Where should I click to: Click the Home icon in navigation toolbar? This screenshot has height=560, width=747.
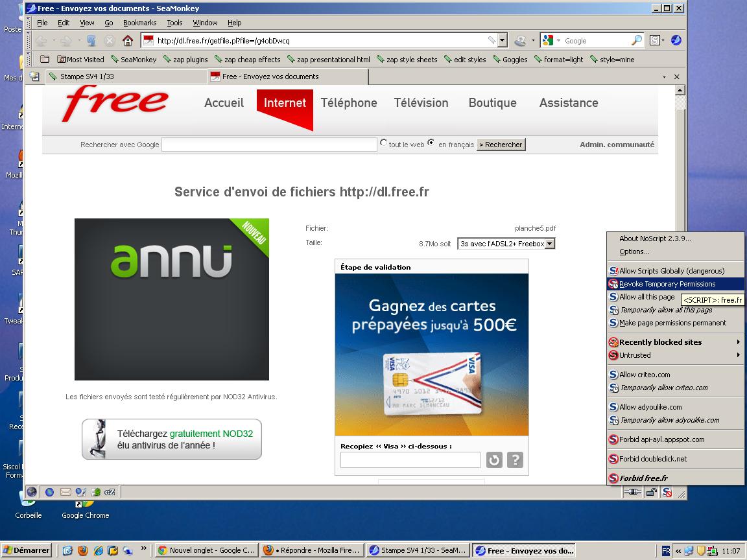128,40
